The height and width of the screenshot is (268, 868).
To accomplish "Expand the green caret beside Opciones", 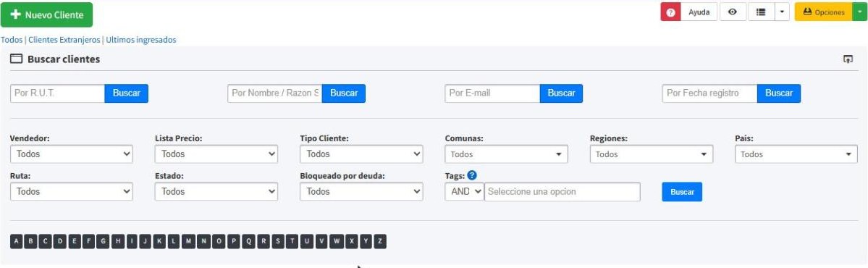I will [x=860, y=12].
